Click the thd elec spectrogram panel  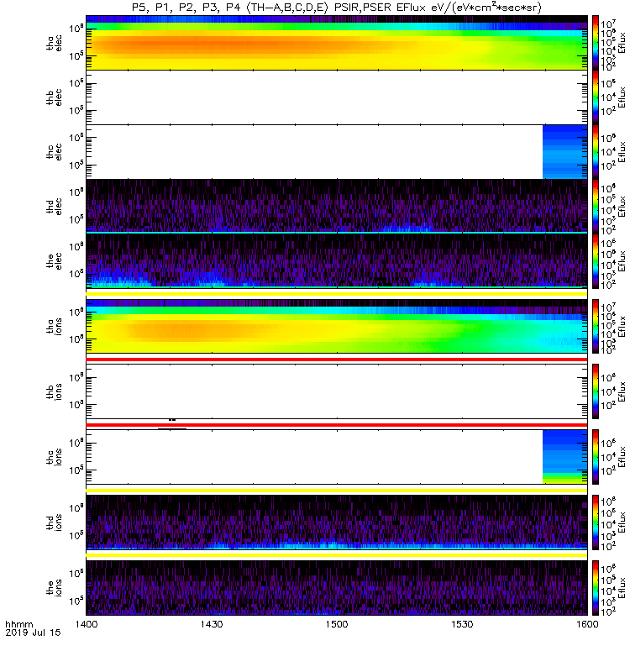pyautogui.click(x=337, y=206)
